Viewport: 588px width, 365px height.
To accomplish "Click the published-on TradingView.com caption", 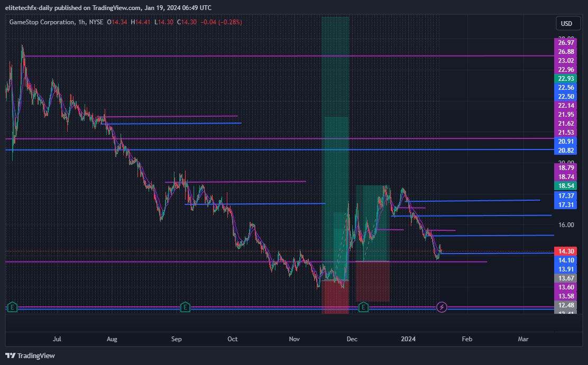I will (x=108, y=7).
